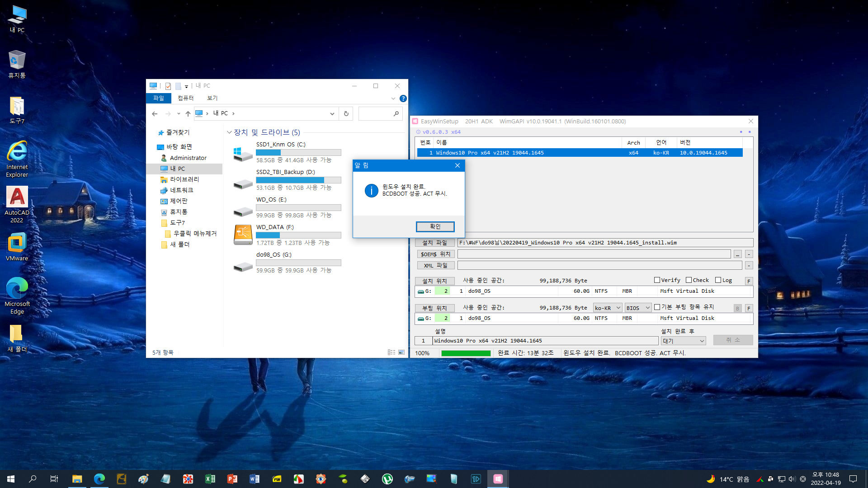Image resolution: width=868 pixels, height=488 pixels.
Task: Open taskbar search
Action: pos(33,479)
